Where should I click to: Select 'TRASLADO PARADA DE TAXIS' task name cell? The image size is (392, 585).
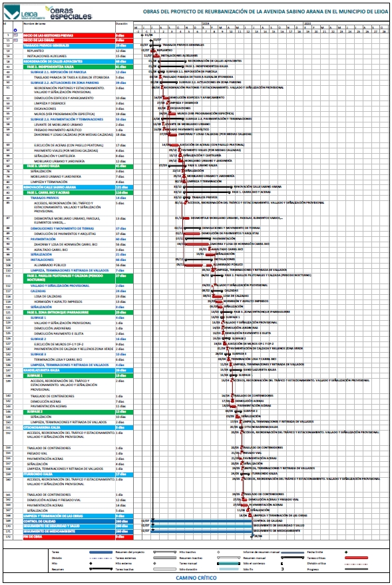[69, 77]
